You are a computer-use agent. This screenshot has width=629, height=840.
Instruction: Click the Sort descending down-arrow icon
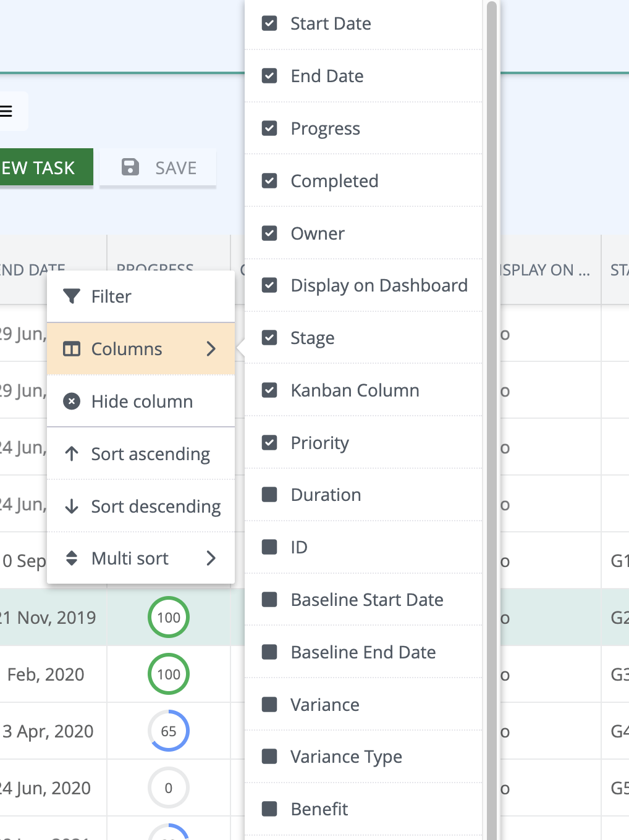pyautogui.click(x=72, y=506)
